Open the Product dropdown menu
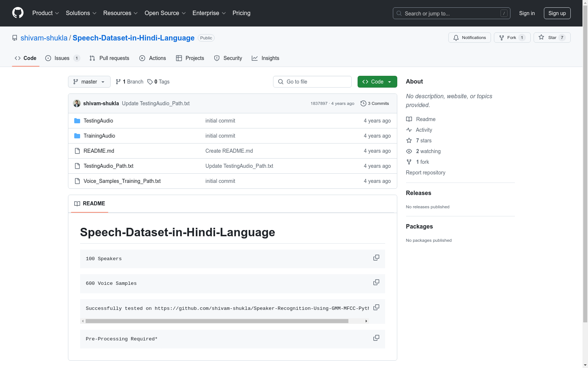The height and width of the screenshot is (368, 588). pos(46,13)
